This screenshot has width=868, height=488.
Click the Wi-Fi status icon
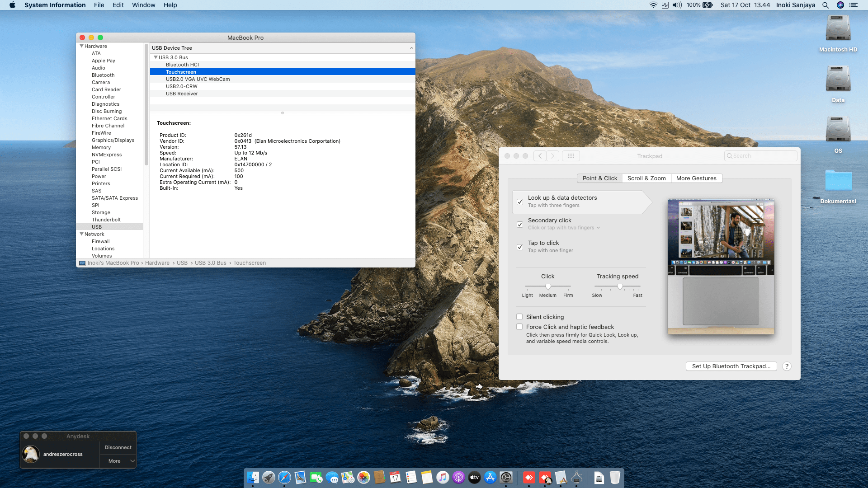point(653,5)
